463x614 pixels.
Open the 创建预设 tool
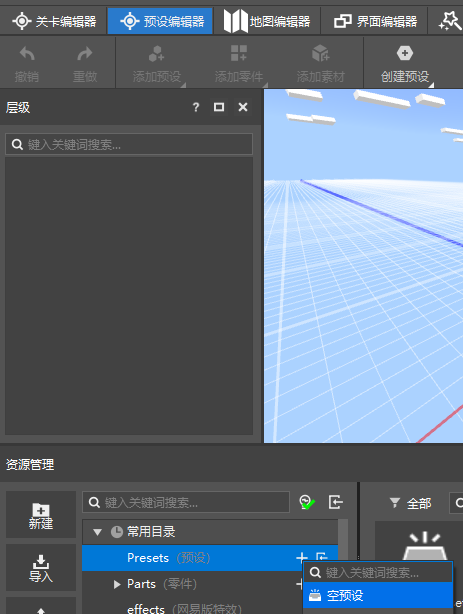pyautogui.click(x=405, y=63)
